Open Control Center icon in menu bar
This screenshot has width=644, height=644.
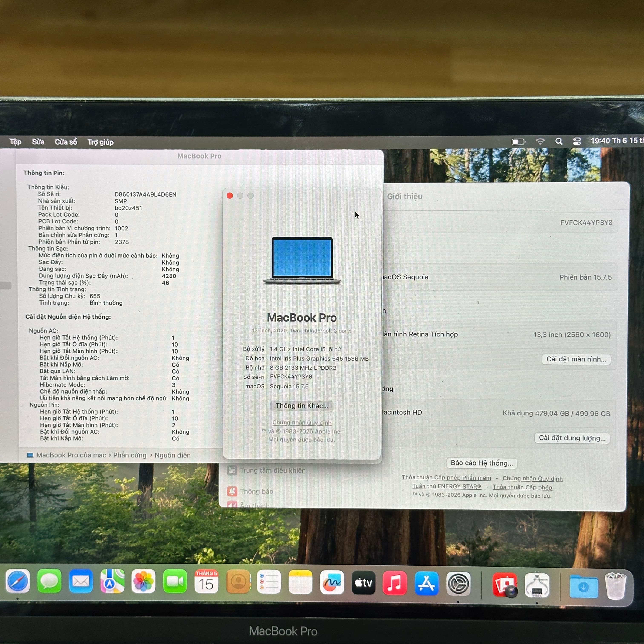click(x=577, y=141)
